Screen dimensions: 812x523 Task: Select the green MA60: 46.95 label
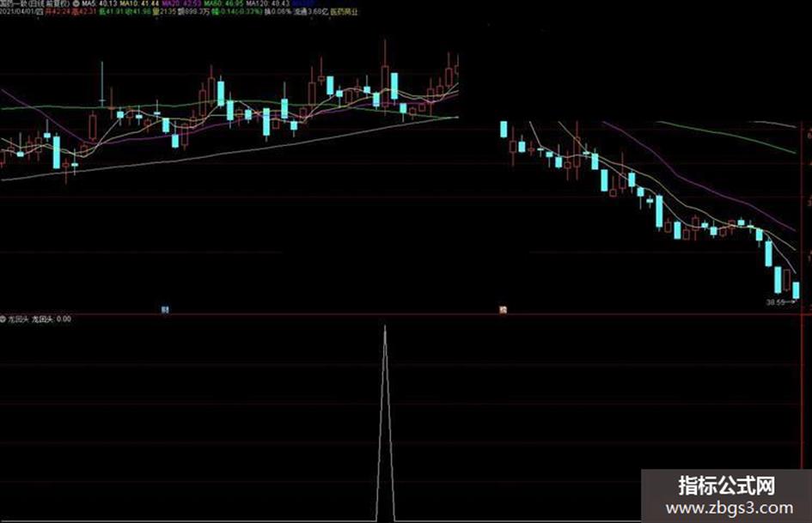pyautogui.click(x=223, y=3)
